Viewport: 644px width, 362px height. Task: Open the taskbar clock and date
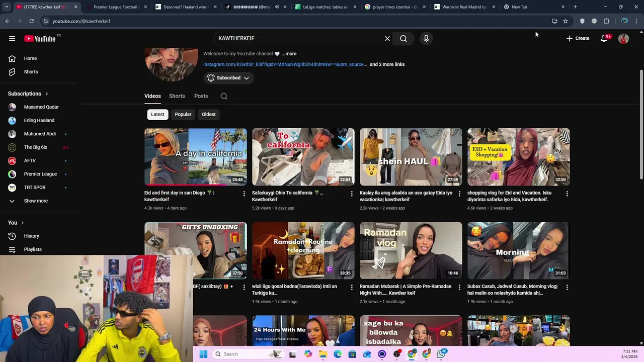click(630, 354)
